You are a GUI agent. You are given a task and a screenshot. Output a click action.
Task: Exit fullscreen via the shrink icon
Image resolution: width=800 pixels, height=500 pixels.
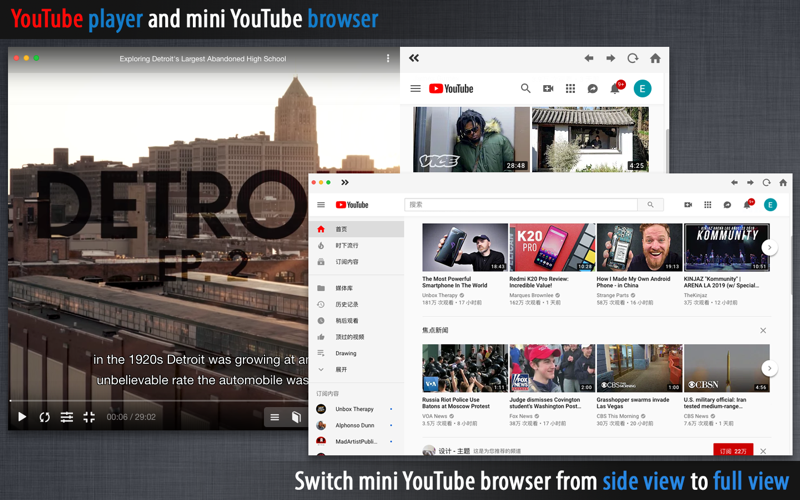pyautogui.click(x=89, y=417)
